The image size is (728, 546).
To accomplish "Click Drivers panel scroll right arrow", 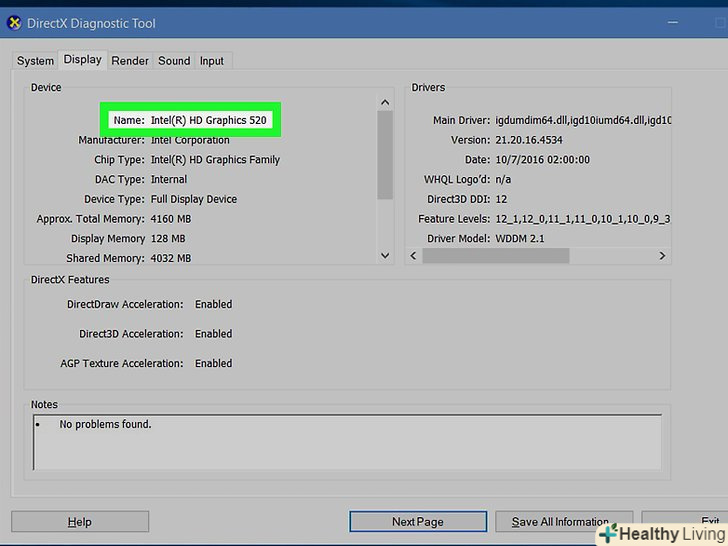I will (663, 256).
